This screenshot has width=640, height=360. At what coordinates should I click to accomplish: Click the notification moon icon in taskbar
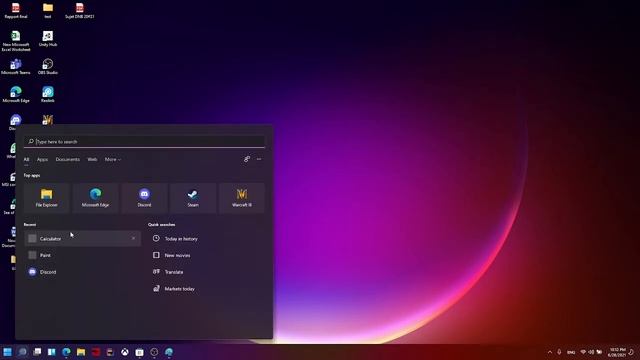tap(632, 352)
